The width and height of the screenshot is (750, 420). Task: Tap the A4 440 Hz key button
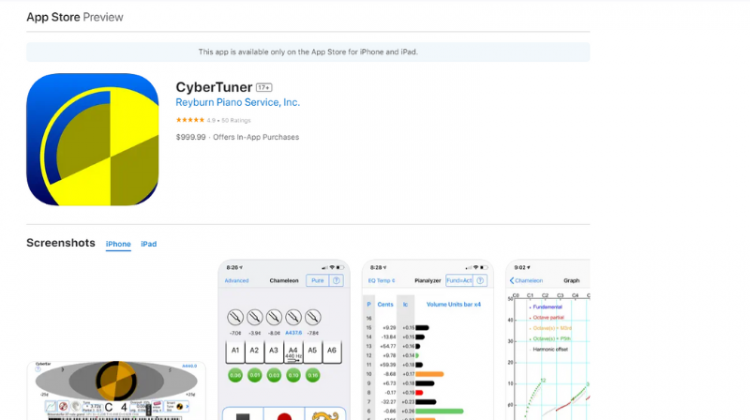(293, 352)
